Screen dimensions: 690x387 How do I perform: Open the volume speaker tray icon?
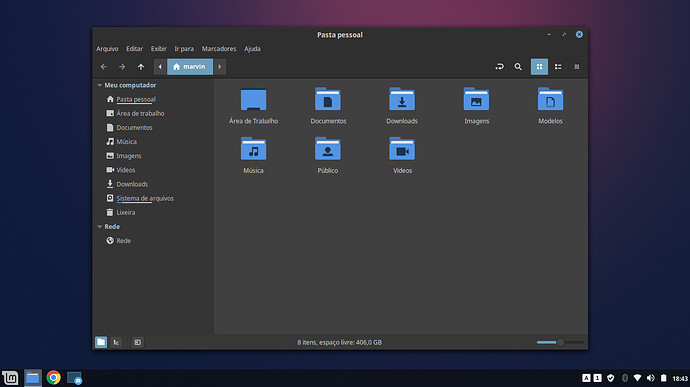coord(650,378)
